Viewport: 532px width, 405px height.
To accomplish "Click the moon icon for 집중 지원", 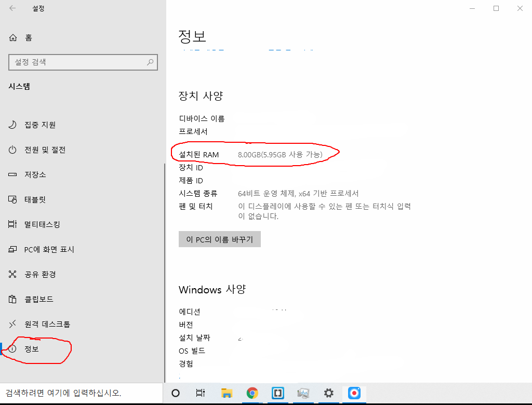I will pos(12,125).
